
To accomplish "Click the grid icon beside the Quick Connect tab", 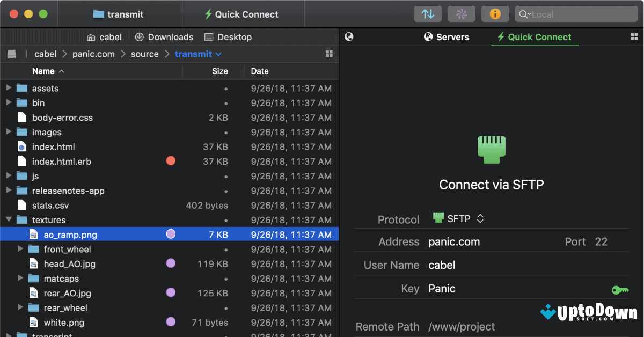I will click(x=634, y=36).
